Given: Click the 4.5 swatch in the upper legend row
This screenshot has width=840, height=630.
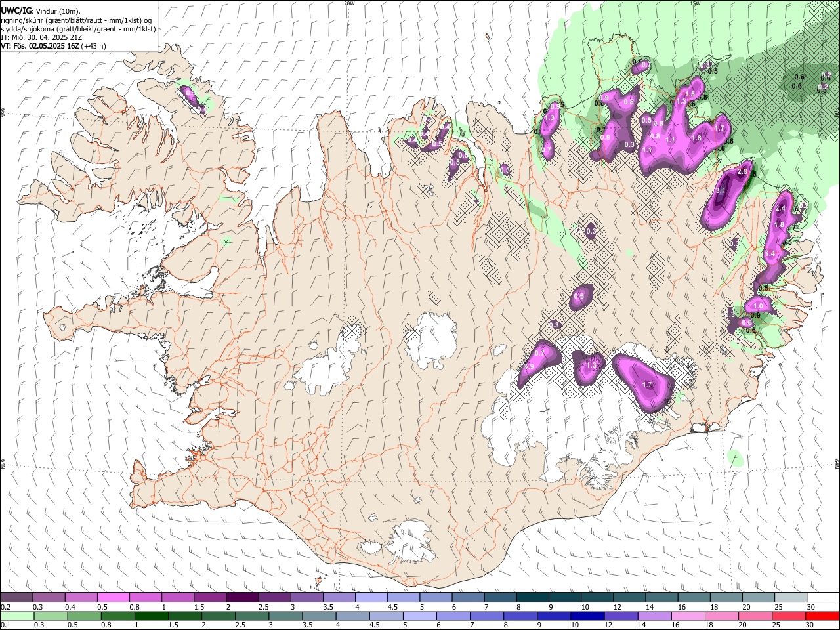Looking at the screenshot, I should [403, 597].
